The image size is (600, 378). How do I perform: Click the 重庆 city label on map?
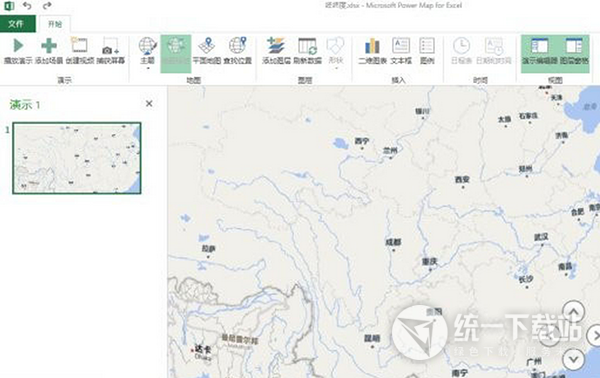click(429, 262)
